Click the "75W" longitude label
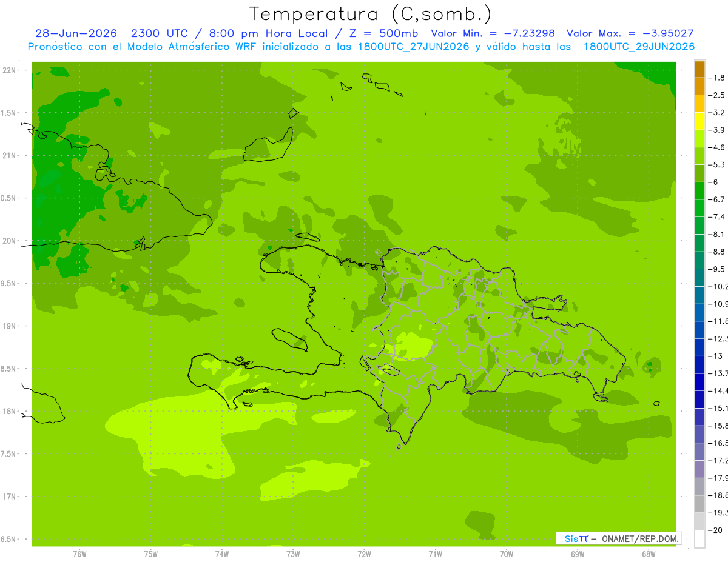The image size is (728, 562). point(151,554)
